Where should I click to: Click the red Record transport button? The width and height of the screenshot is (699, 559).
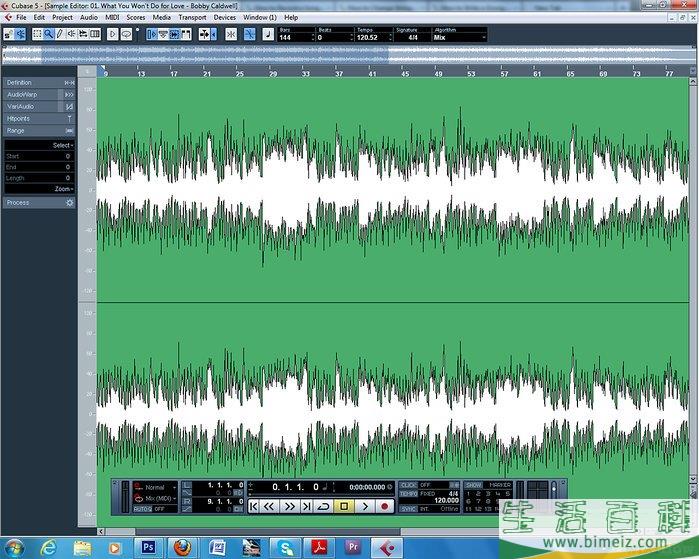385,506
